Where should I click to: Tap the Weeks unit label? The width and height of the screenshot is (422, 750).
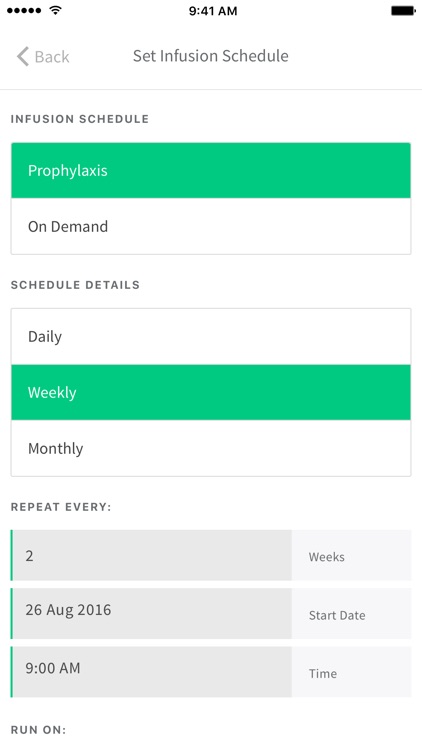point(326,557)
